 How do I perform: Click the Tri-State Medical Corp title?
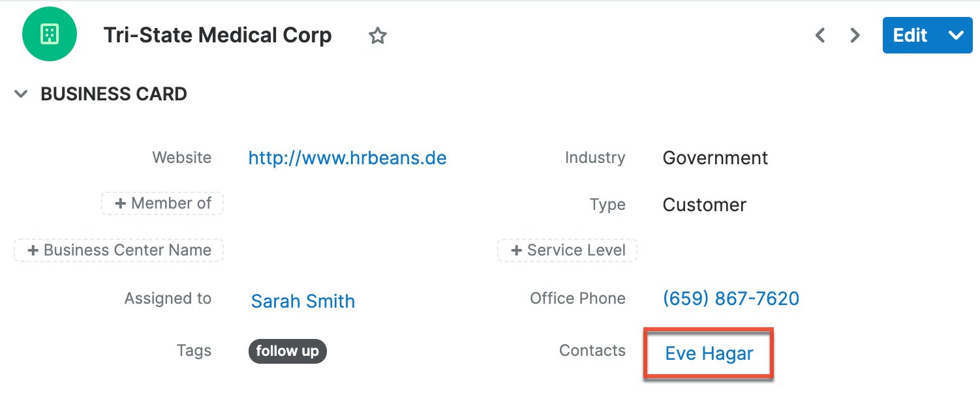(217, 35)
